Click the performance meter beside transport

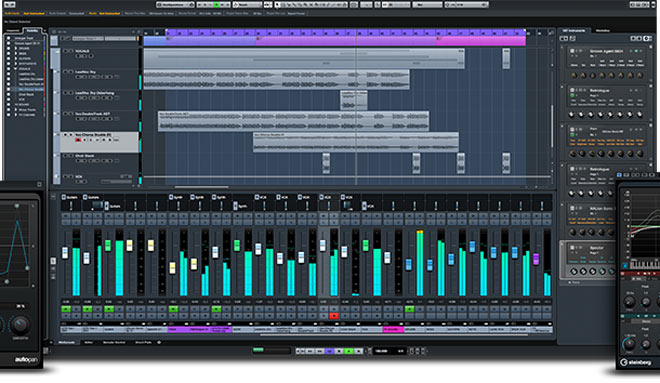point(271,350)
